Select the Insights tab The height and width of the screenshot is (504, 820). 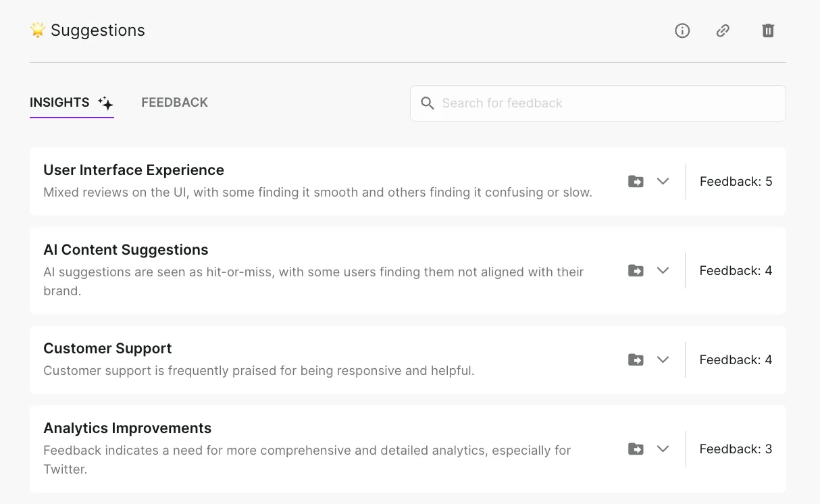click(59, 103)
